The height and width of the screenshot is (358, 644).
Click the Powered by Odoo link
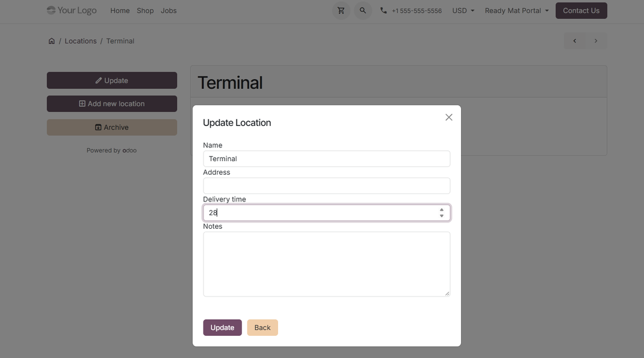coord(112,150)
